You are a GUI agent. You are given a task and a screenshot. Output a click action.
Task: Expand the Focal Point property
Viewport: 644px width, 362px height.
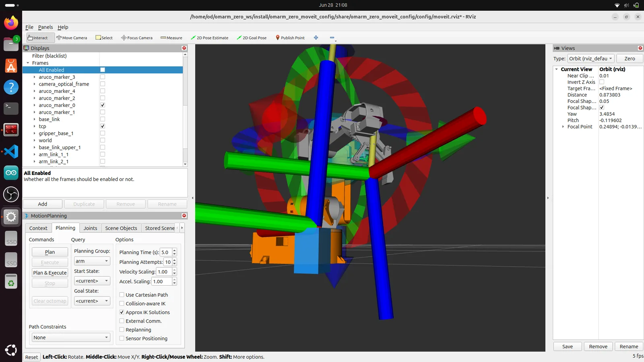563,127
